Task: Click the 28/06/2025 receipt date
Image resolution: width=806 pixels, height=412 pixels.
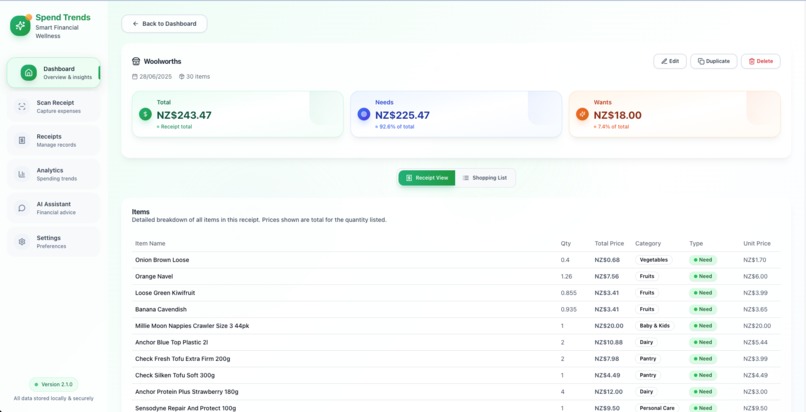Action: (x=155, y=77)
